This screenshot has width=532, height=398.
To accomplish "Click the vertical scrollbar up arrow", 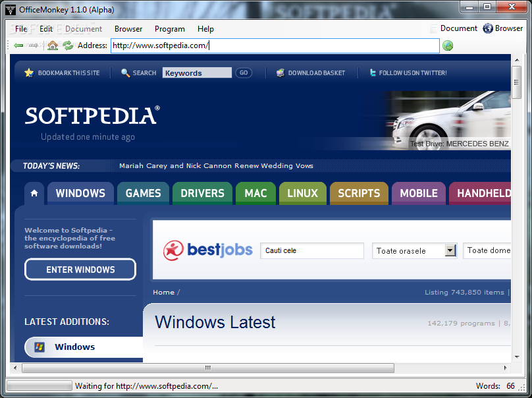I will pyautogui.click(x=517, y=60).
